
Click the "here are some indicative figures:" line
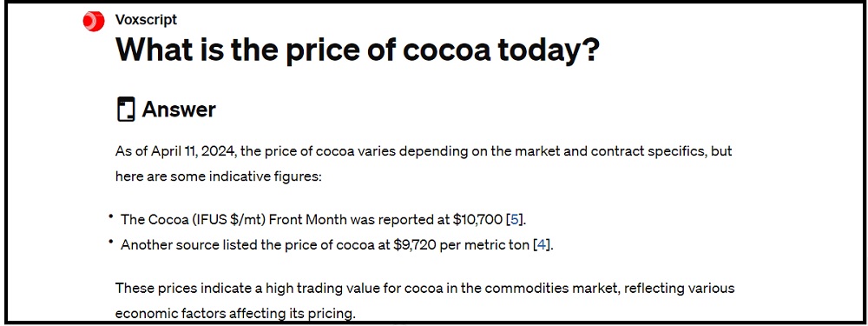pos(218,176)
